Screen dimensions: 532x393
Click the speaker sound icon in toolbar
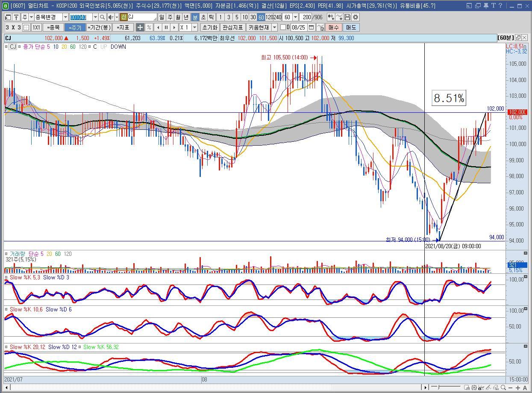coord(110,17)
